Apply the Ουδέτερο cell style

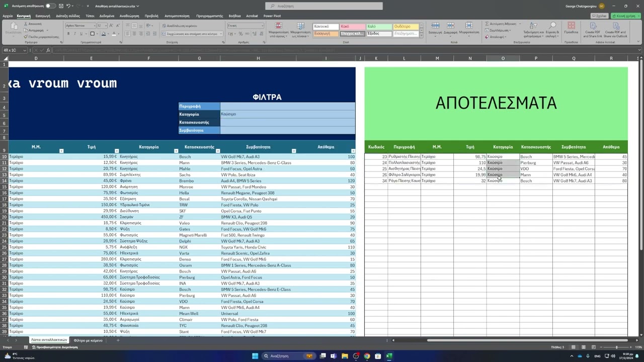406,26
